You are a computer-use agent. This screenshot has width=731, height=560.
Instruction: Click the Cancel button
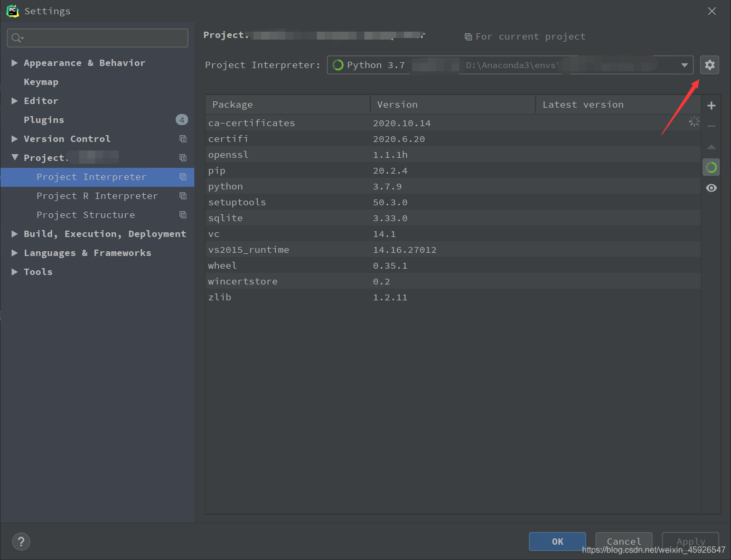[x=624, y=542]
